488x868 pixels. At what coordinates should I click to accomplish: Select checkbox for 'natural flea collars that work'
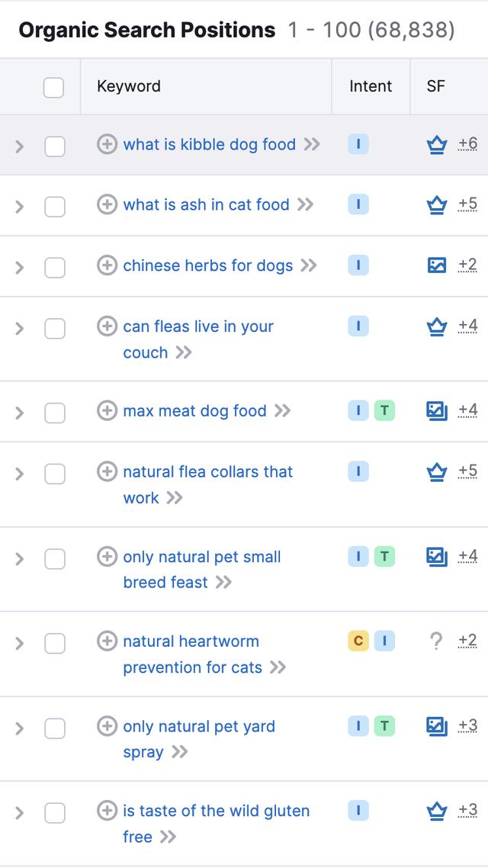tap(55, 474)
